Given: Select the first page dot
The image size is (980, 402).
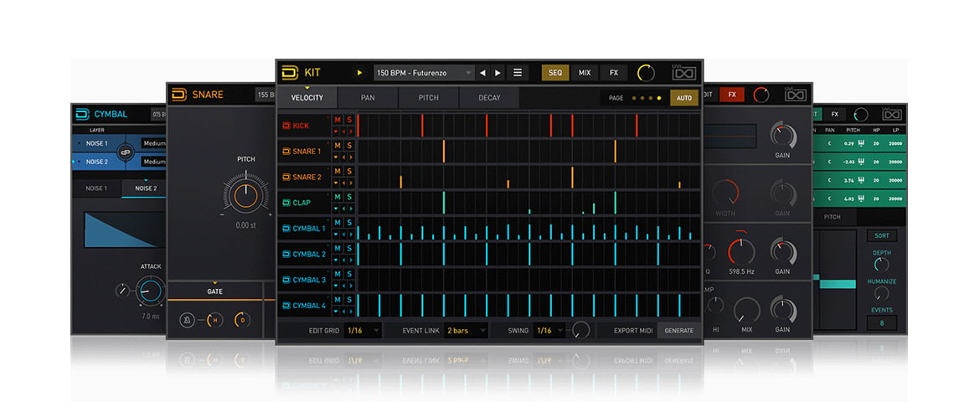Looking at the screenshot, I should (x=634, y=98).
